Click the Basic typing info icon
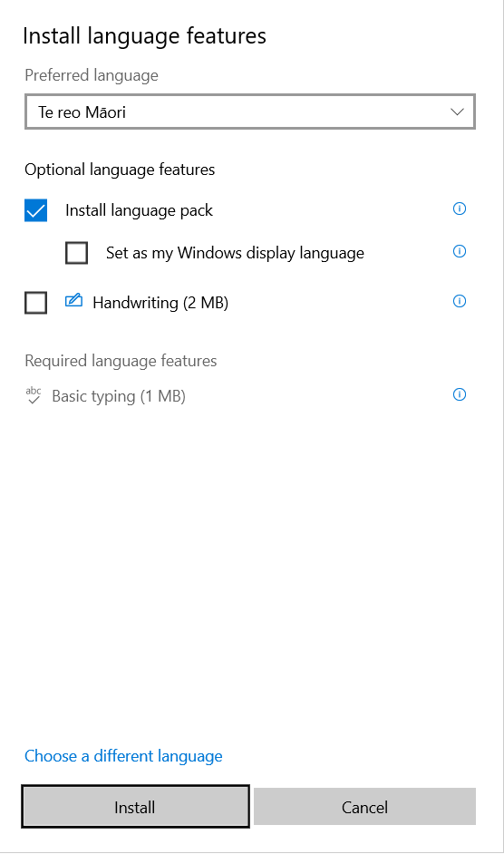The height and width of the screenshot is (854, 504). (x=460, y=394)
